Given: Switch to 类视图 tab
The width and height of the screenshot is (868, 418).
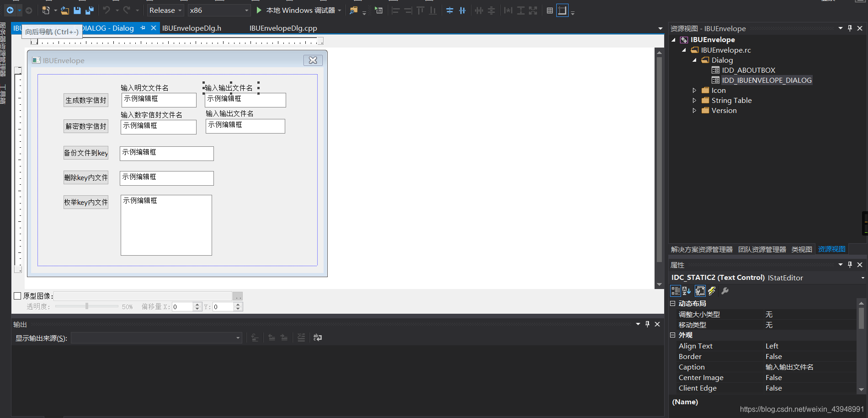Looking at the screenshot, I should tap(802, 249).
